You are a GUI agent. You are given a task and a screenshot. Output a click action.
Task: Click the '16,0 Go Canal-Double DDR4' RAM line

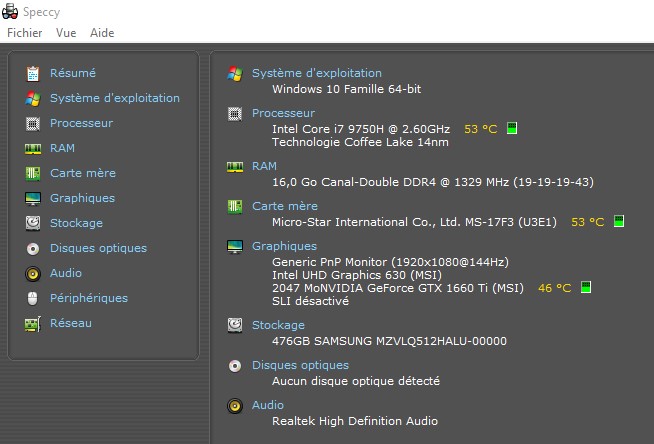click(433, 182)
